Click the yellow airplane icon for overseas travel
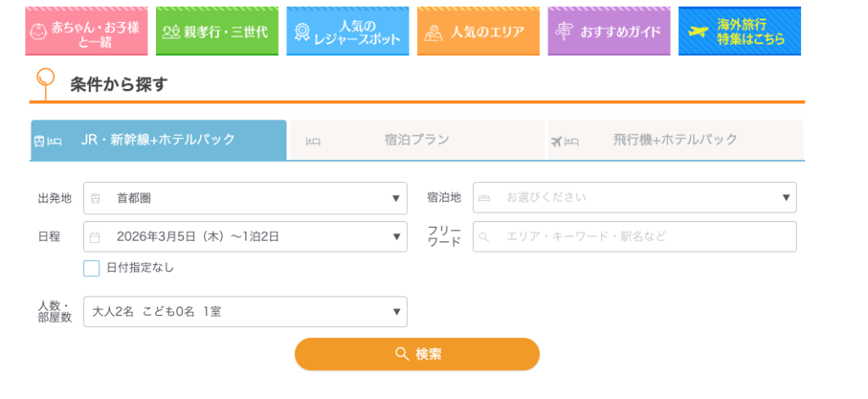The width and height of the screenshot is (868, 399). coord(698,32)
